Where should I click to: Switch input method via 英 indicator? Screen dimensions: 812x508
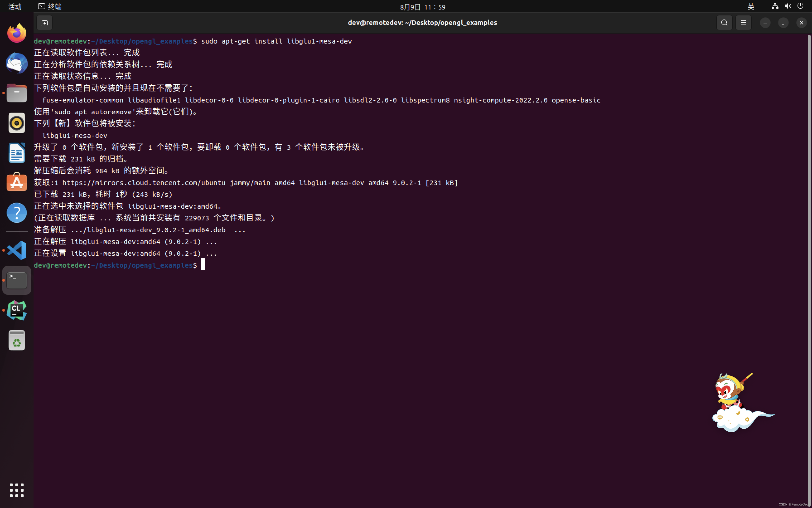(751, 6)
